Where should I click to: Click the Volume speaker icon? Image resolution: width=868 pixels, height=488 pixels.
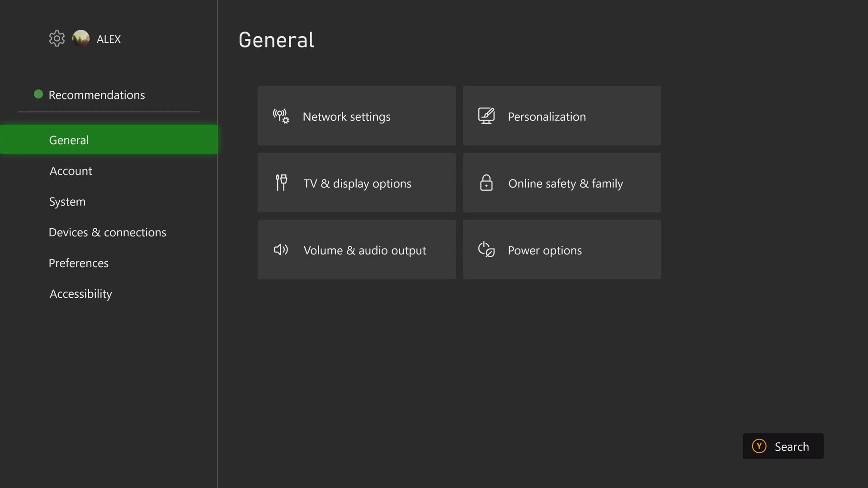point(281,249)
